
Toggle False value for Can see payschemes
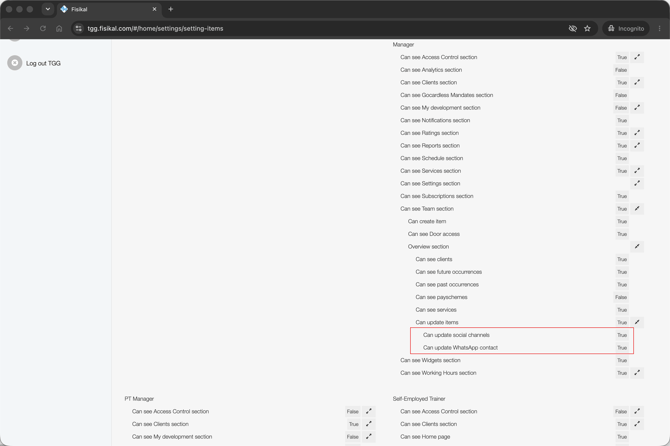tap(621, 297)
